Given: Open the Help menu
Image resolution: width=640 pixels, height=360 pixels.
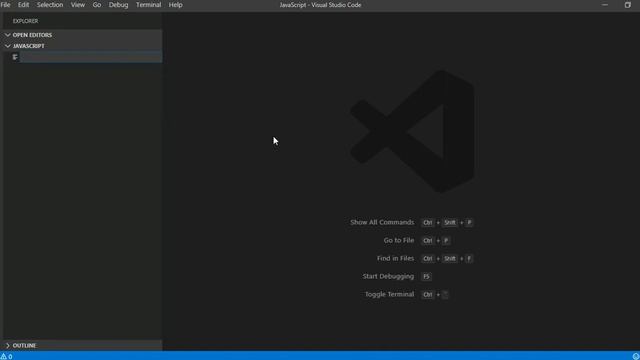Looking at the screenshot, I should [x=176, y=5].
